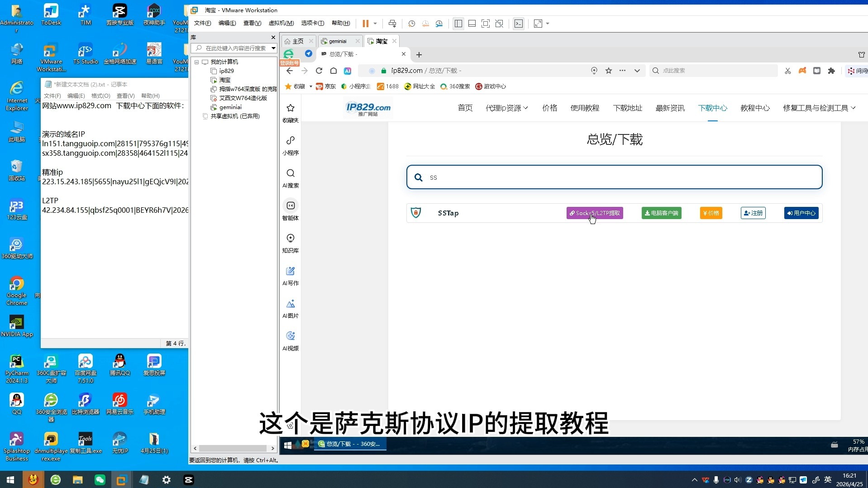Screen dimensions: 868x488
Task: Open the 智能体 sidebar icon
Action: (291, 211)
